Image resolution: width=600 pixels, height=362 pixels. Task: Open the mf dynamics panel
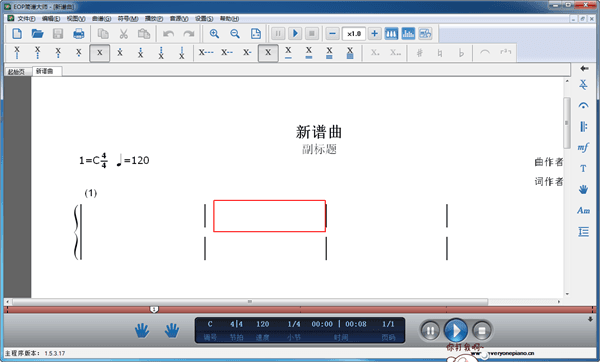point(583,147)
